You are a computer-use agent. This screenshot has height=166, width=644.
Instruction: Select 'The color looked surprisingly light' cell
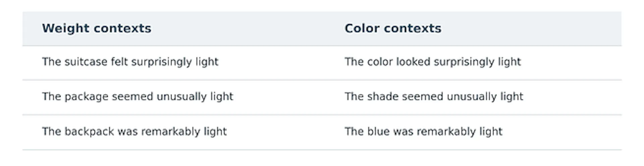(x=433, y=62)
